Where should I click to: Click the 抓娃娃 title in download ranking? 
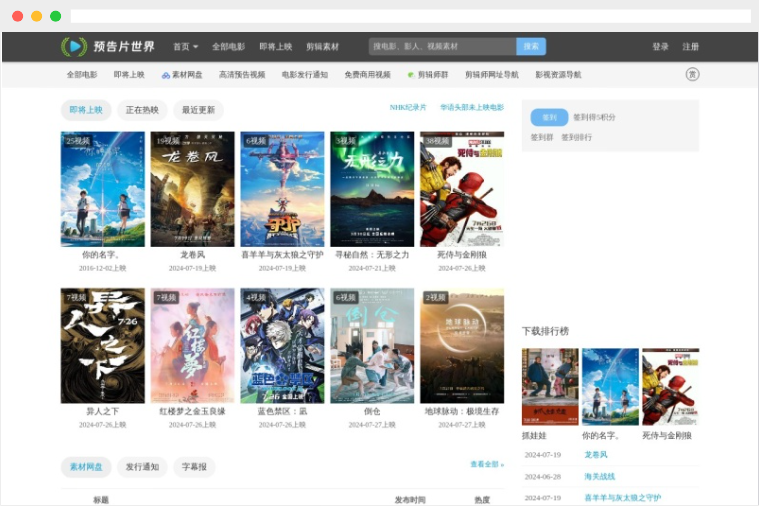pos(534,436)
